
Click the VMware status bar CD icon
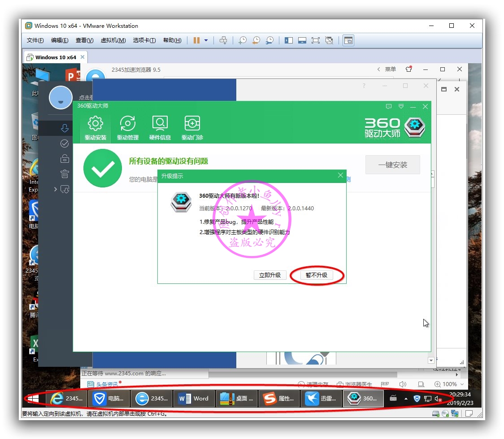[445, 413]
